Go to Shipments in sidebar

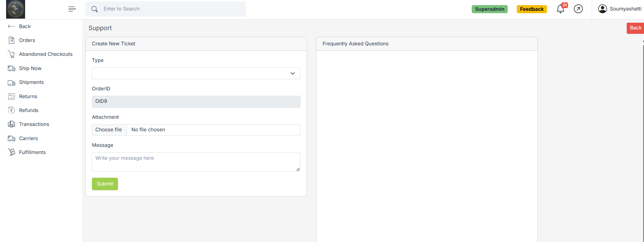pos(31,82)
